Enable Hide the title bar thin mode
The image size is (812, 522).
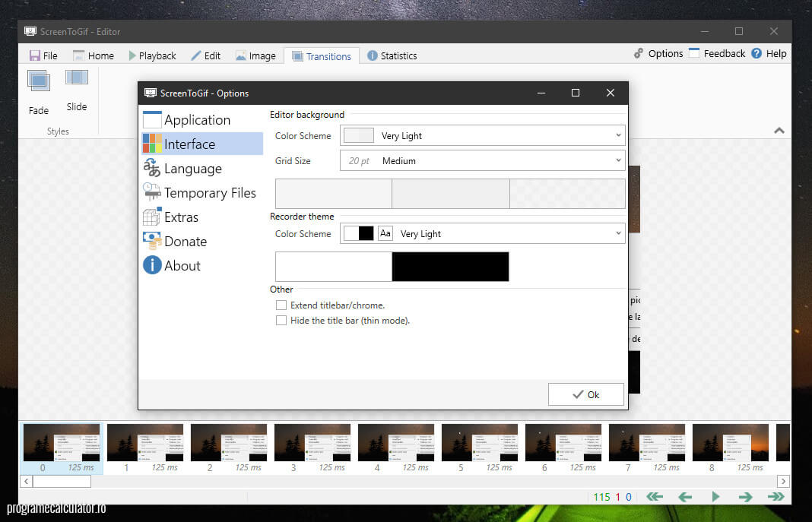pos(281,320)
